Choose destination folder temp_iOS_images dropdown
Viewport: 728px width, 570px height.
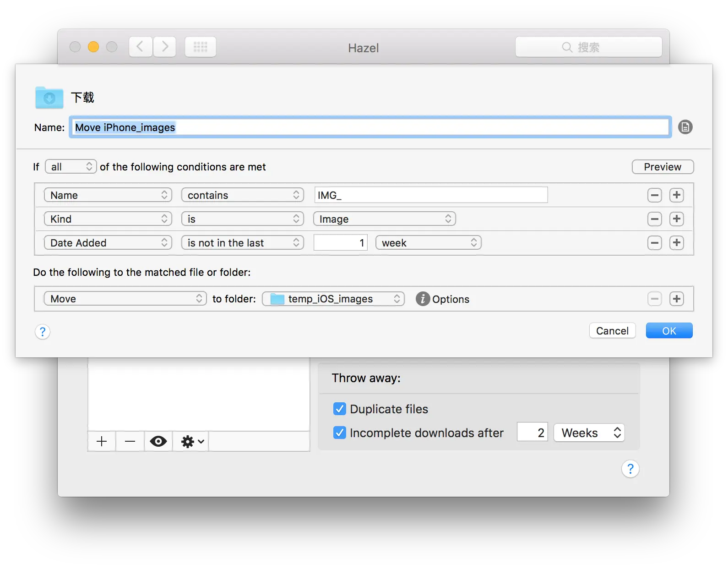(333, 299)
